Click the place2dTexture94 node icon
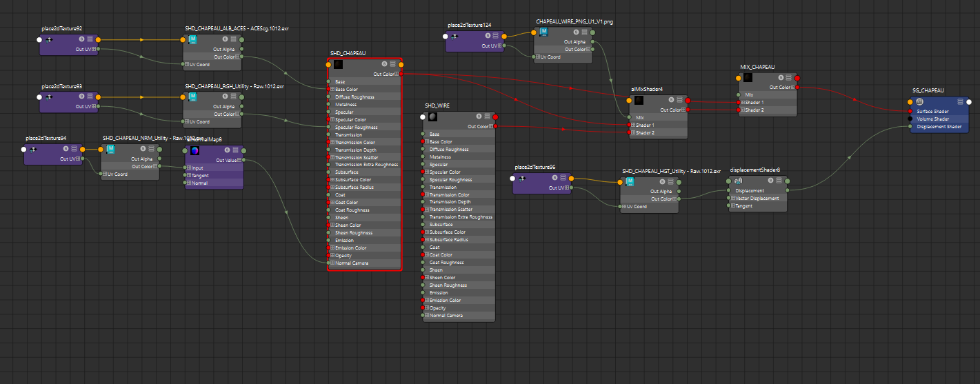Screen dimensions: 980x384 34,150
